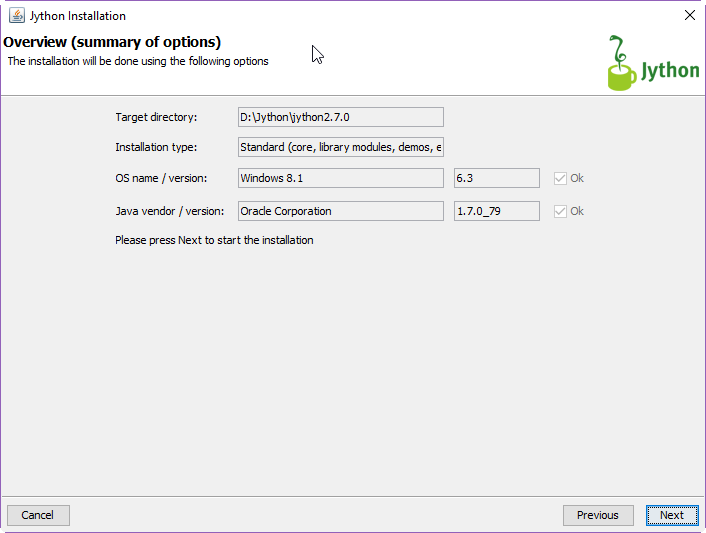Click the 'Java vendor / version:' label

(170, 211)
